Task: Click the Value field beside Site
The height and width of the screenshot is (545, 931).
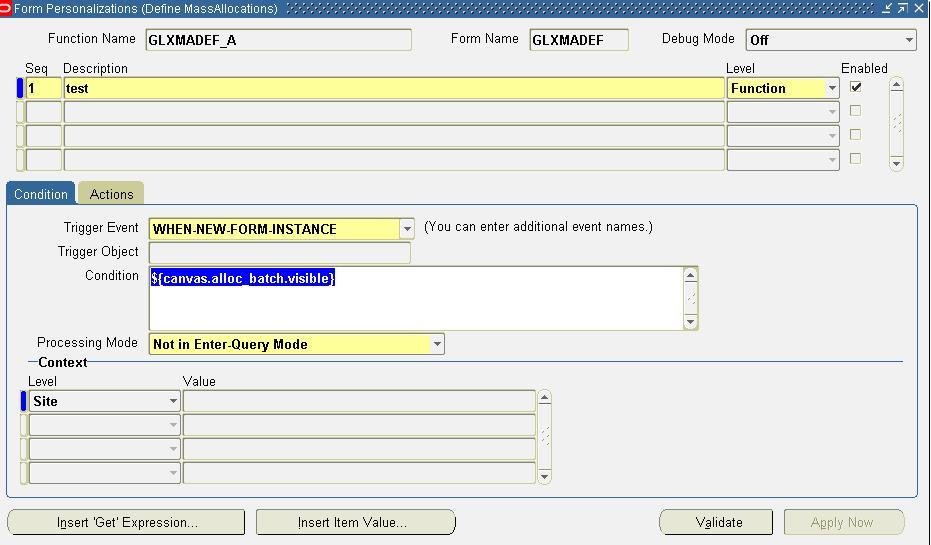Action: click(359, 401)
